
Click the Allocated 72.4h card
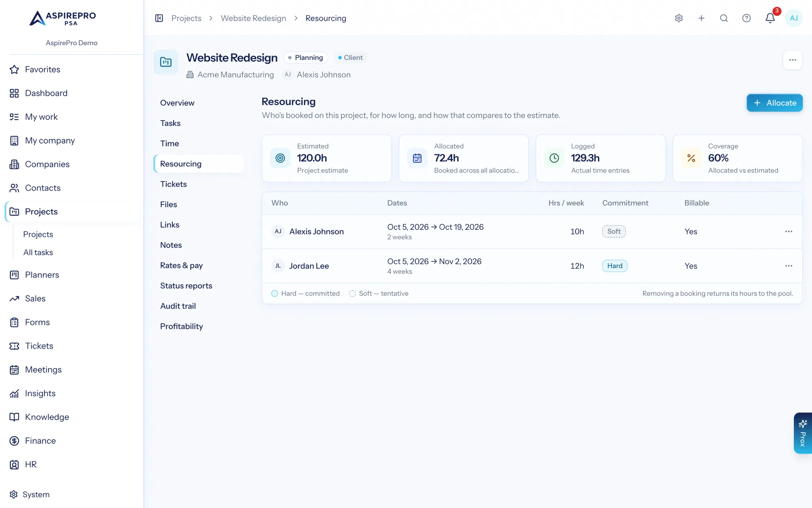(x=464, y=158)
